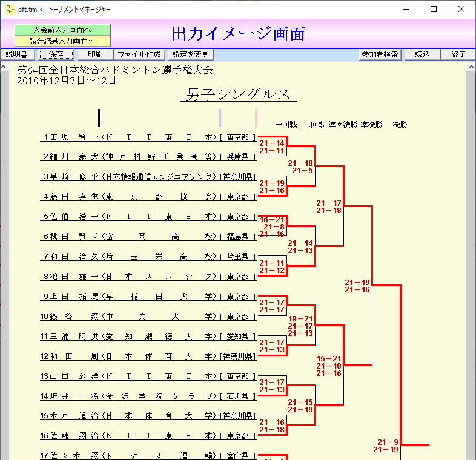Click second-round score 21-14 21-13

[300, 247]
